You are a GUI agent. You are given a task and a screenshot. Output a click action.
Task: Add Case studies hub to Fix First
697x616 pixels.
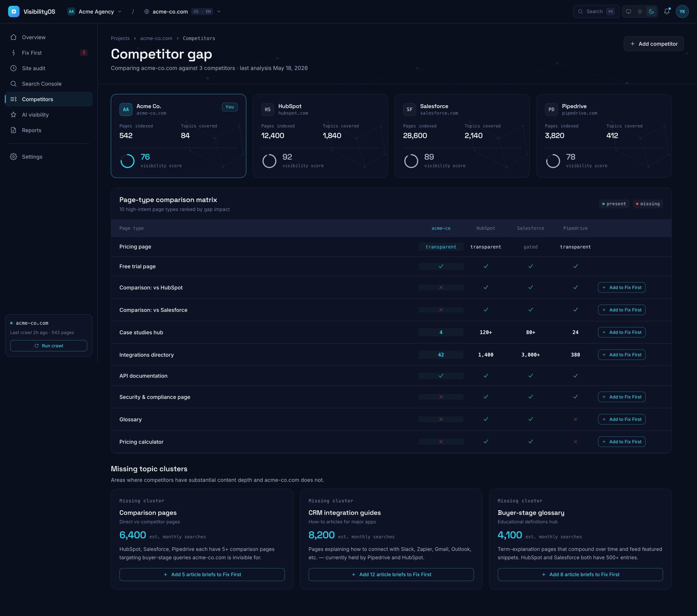point(621,333)
